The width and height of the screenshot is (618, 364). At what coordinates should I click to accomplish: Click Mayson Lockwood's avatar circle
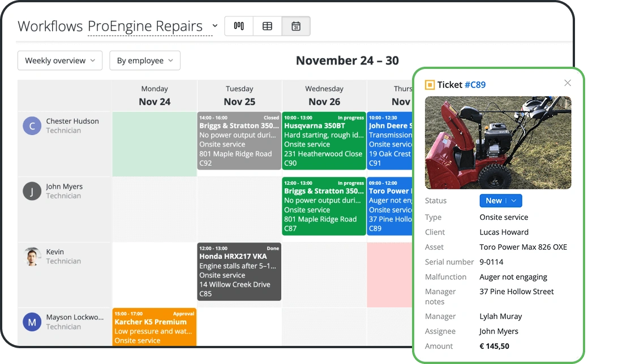[32, 322]
